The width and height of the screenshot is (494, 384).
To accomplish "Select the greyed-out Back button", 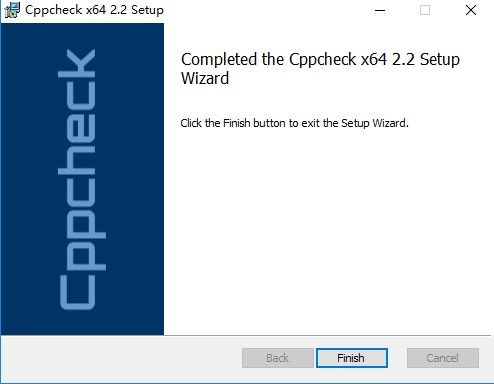I will pos(278,358).
